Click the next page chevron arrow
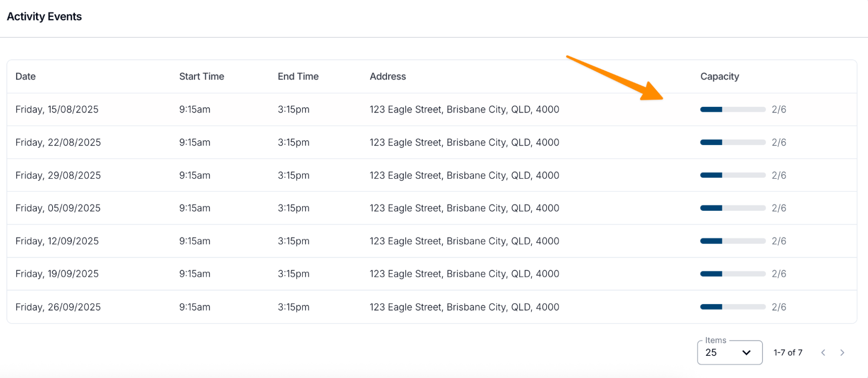Viewport: 868px width, 378px height. (842, 352)
